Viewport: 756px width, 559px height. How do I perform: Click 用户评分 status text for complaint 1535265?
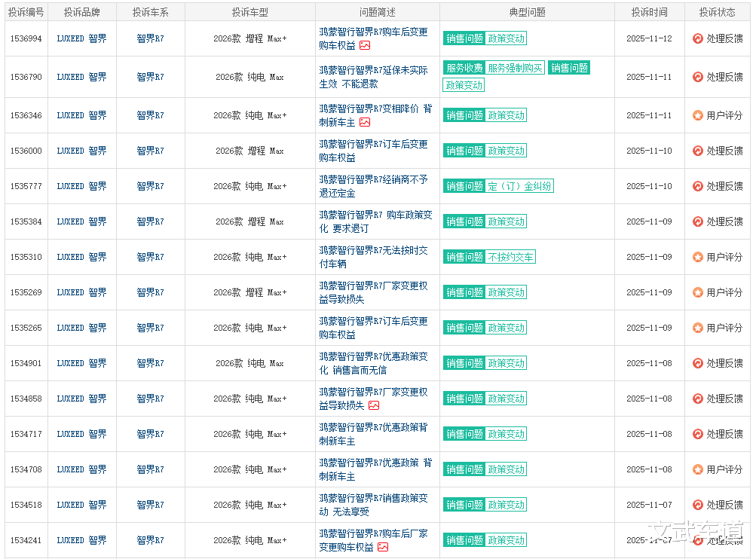724,328
